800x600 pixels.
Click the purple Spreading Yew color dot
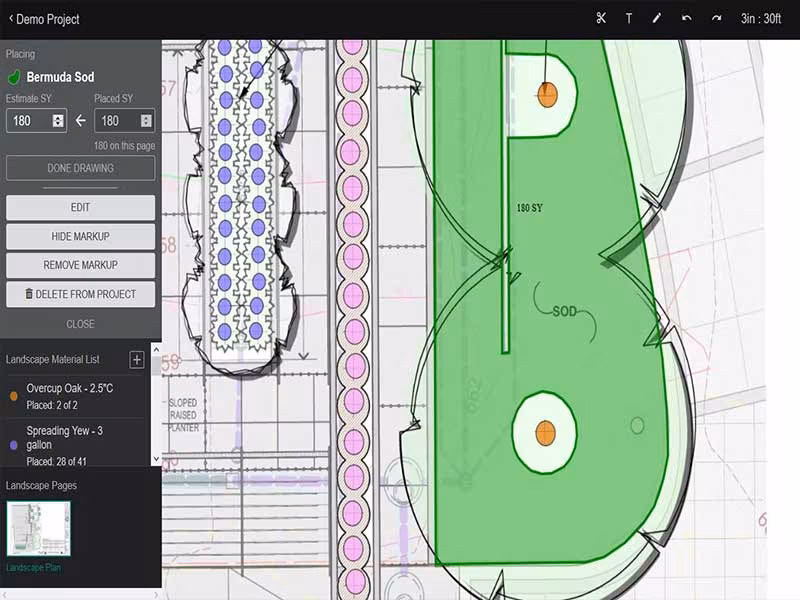click(x=14, y=445)
